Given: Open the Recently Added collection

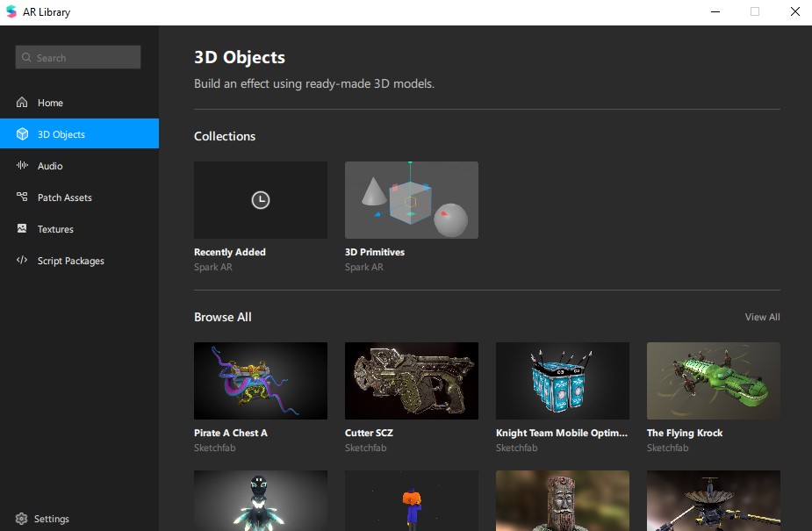Looking at the screenshot, I should [261, 200].
